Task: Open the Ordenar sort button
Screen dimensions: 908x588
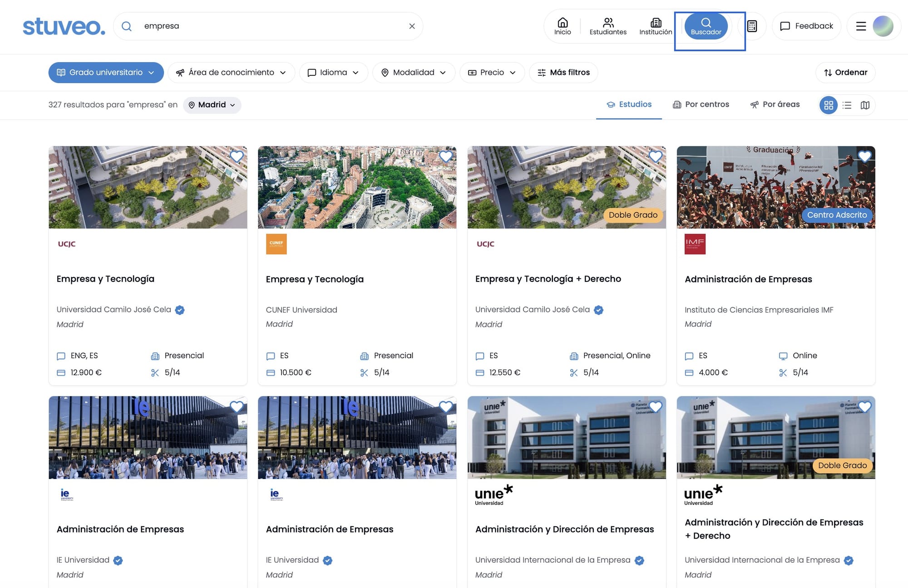Action: pyautogui.click(x=845, y=73)
